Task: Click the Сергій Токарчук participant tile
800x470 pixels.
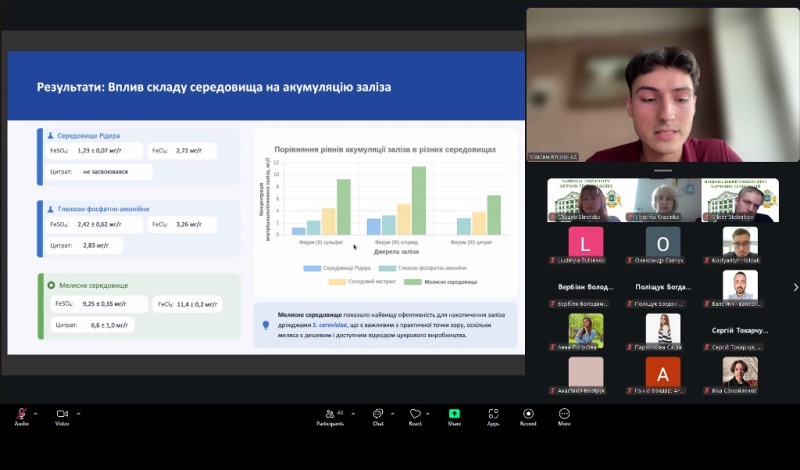Action: pyautogui.click(x=740, y=330)
